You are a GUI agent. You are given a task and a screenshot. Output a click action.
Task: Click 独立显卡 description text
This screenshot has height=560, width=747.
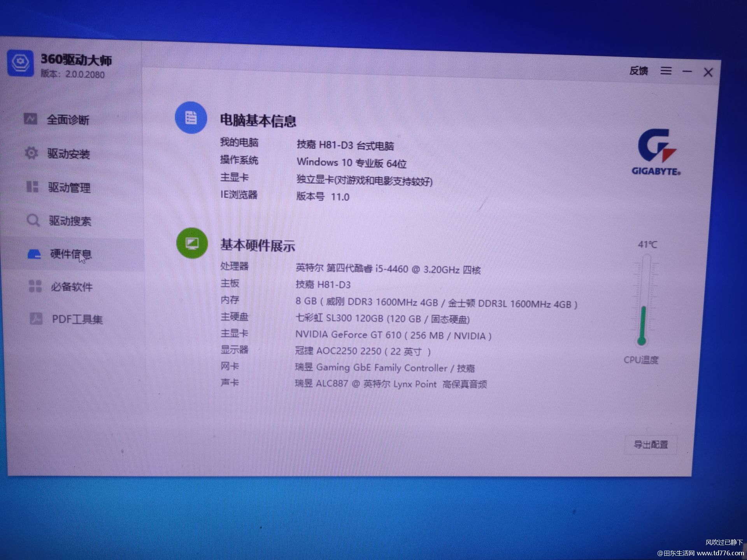click(364, 180)
